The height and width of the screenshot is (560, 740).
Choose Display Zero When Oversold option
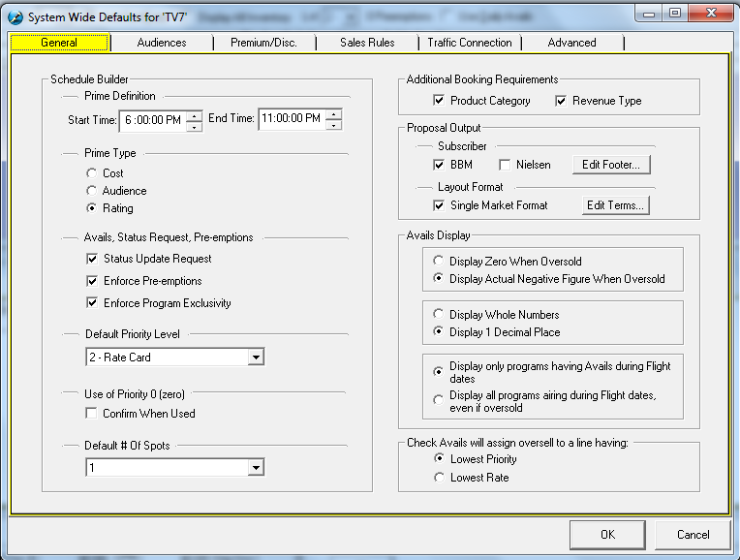440,262
